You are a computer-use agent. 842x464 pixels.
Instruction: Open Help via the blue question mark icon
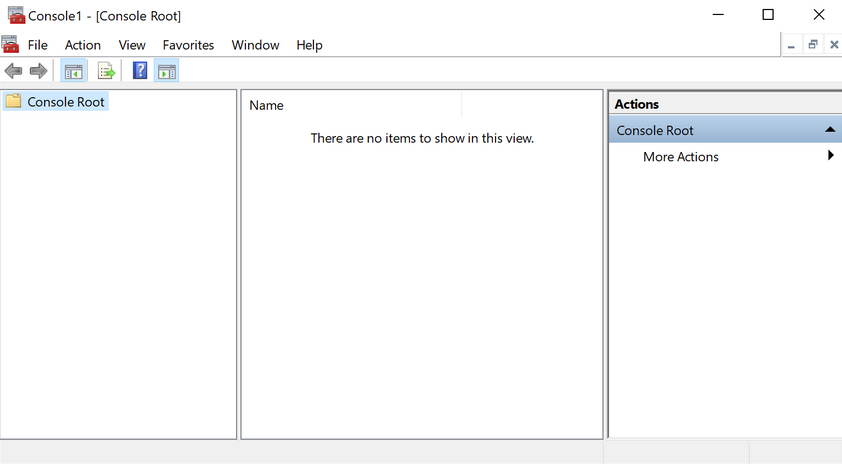pyautogui.click(x=140, y=71)
